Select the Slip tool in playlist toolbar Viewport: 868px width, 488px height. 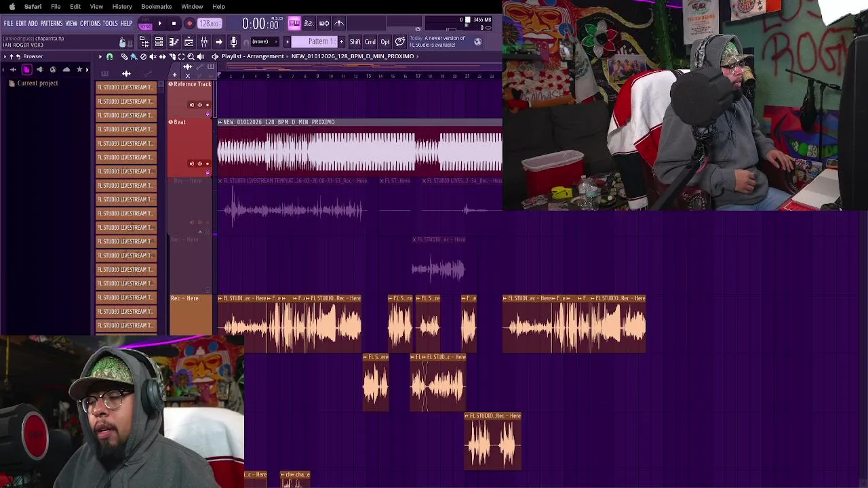click(x=163, y=57)
